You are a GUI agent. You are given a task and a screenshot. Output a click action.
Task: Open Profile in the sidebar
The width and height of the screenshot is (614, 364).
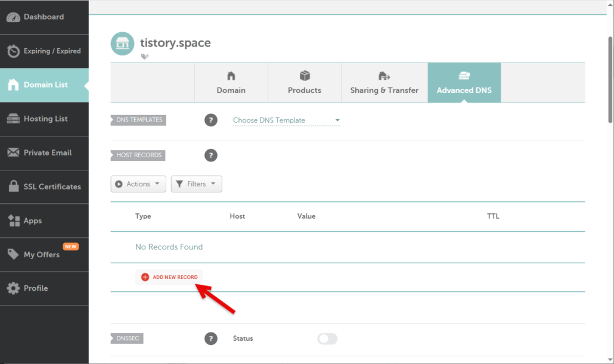tap(44, 289)
